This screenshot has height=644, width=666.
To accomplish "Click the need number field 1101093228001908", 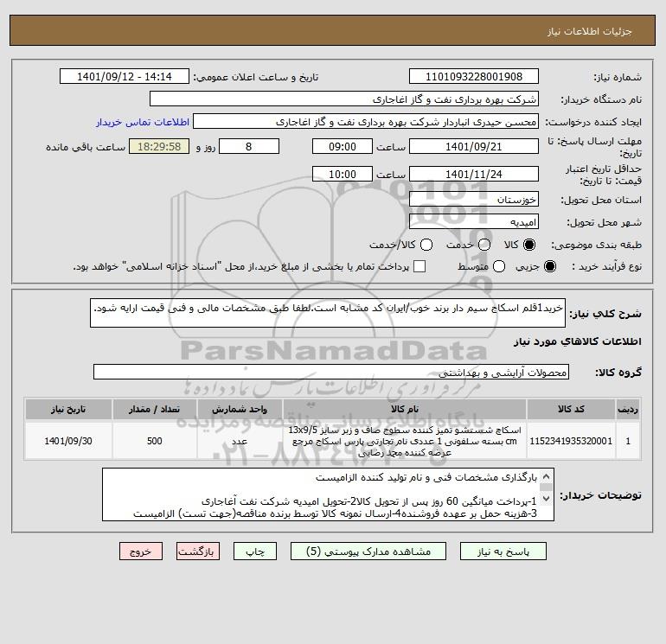I will [474, 76].
